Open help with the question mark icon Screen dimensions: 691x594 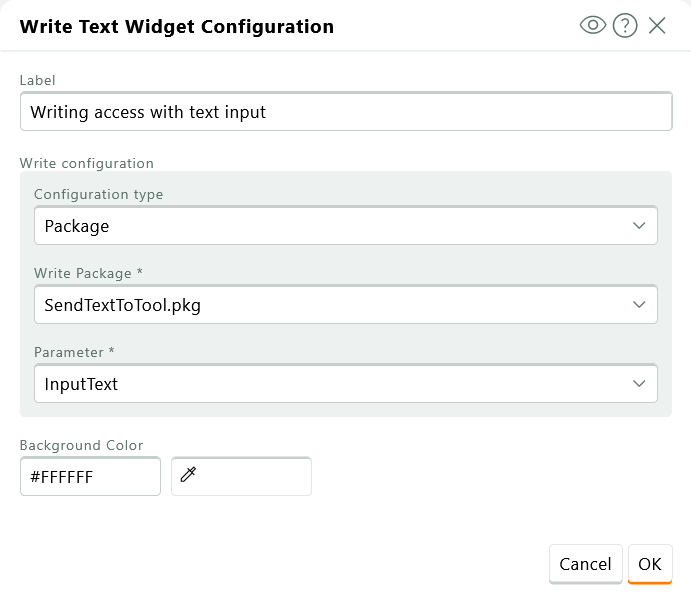point(624,26)
